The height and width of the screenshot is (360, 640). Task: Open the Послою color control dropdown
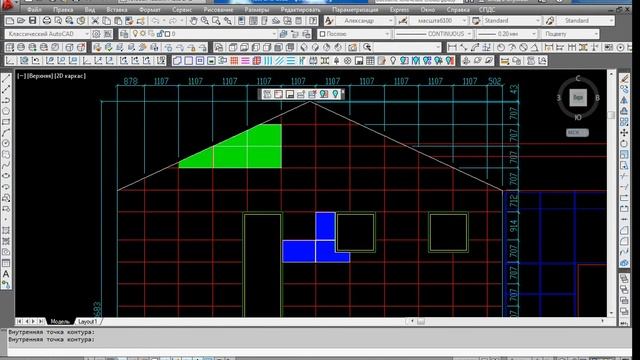[x=387, y=34]
